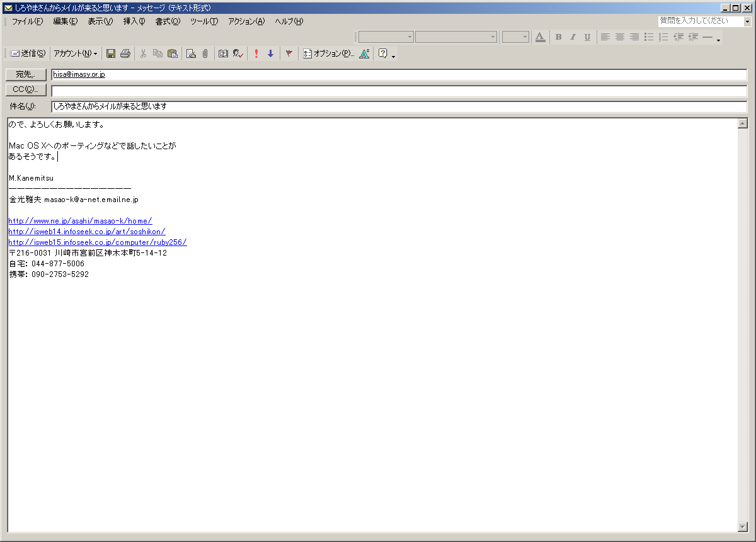Open the アカウント(N) dropdown

(x=75, y=54)
